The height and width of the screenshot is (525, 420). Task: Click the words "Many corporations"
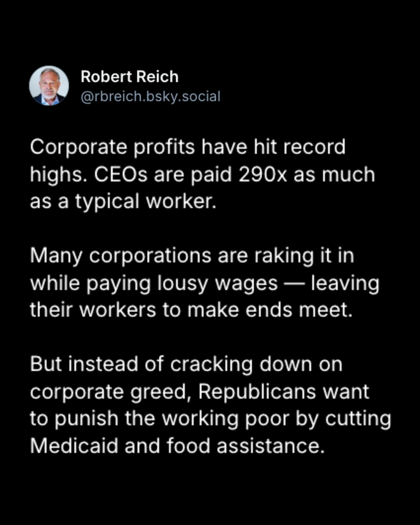pyautogui.click(x=120, y=256)
